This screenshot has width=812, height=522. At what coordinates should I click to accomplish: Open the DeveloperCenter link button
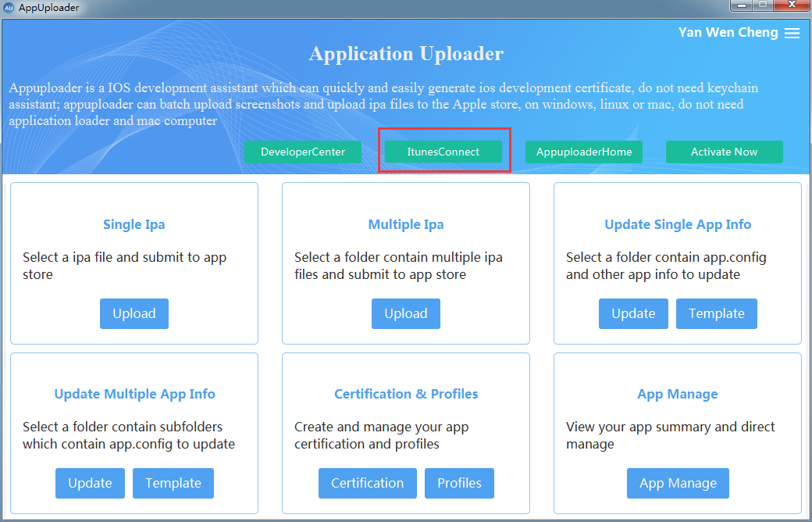303,152
